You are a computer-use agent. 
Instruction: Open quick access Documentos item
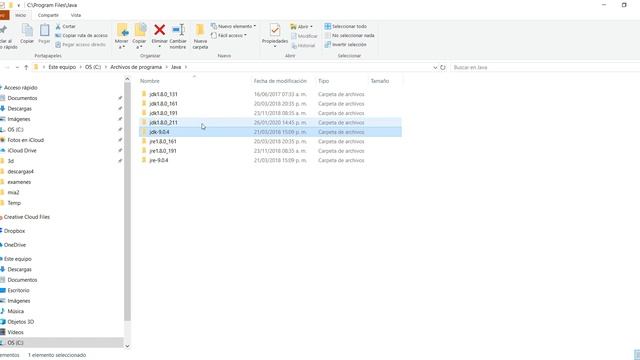click(x=22, y=98)
